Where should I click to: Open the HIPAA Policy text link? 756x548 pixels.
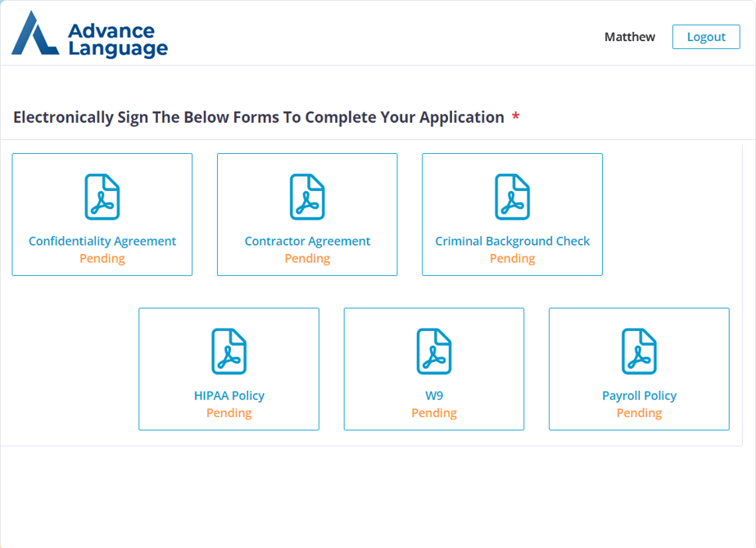pyautogui.click(x=229, y=396)
